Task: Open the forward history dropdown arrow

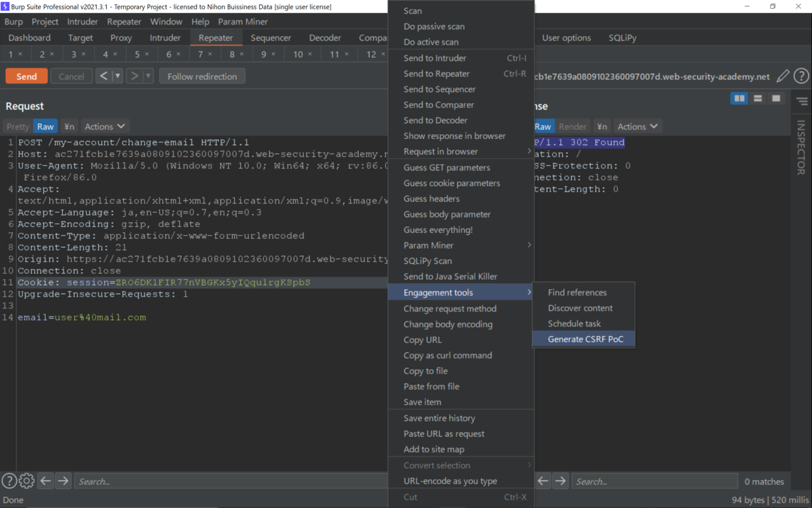Action: [x=149, y=76]
